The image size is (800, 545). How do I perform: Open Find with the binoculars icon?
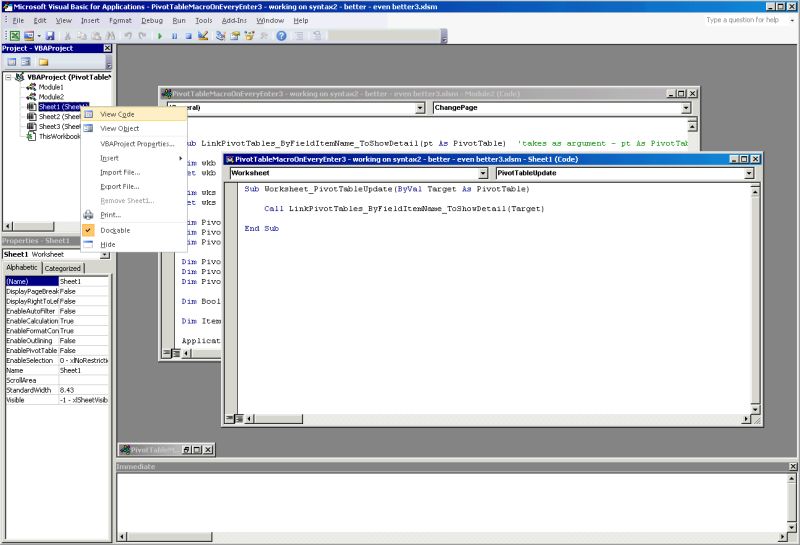tap(110, 36)
